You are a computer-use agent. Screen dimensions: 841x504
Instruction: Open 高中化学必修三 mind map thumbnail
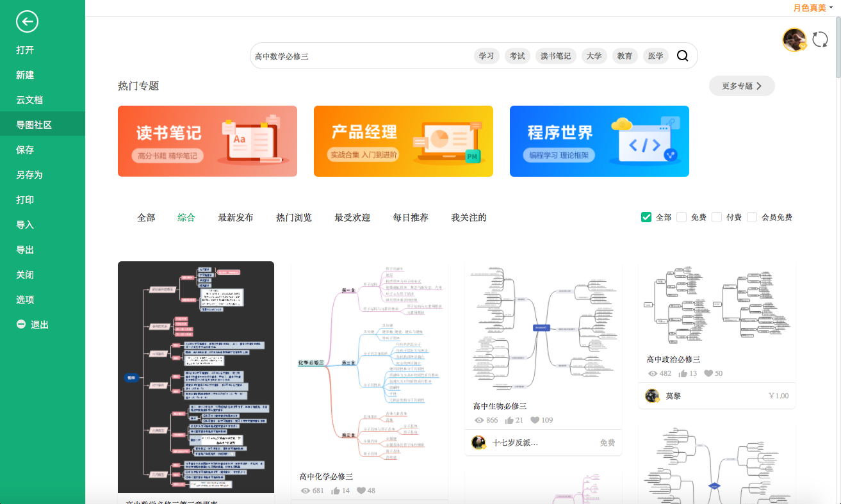(370, 364)
